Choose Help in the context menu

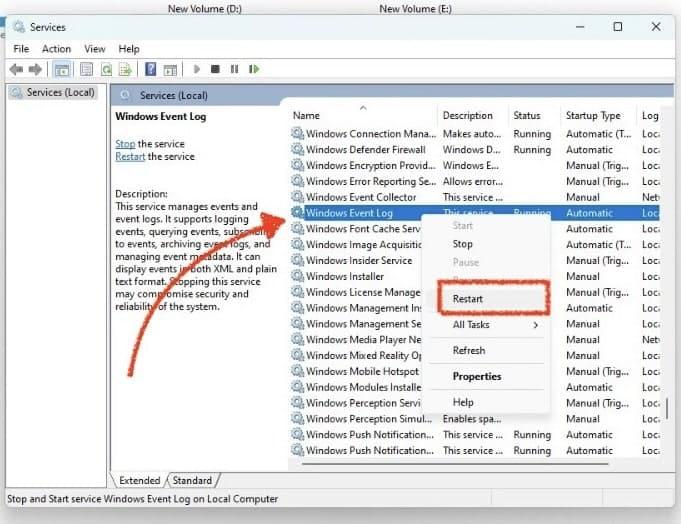(486, 402)
